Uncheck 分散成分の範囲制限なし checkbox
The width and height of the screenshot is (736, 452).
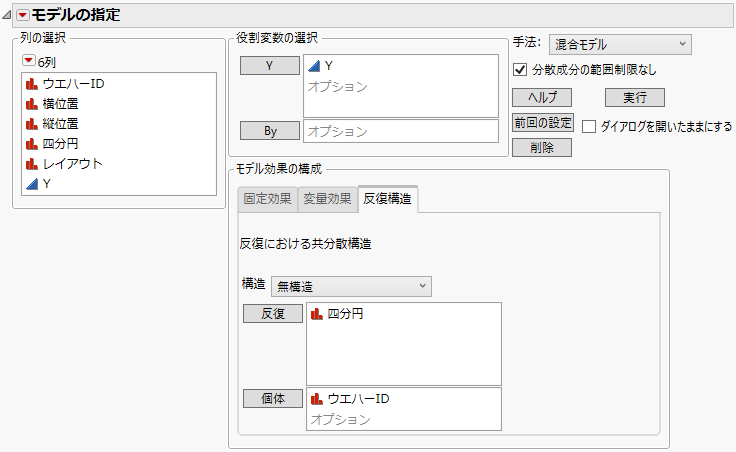(x=519, y=70)
